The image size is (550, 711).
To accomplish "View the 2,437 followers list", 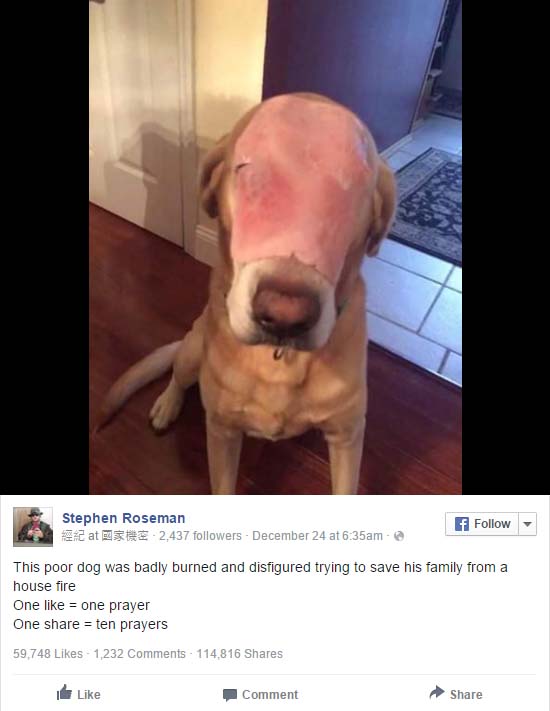I will click(x=200, y=536).
